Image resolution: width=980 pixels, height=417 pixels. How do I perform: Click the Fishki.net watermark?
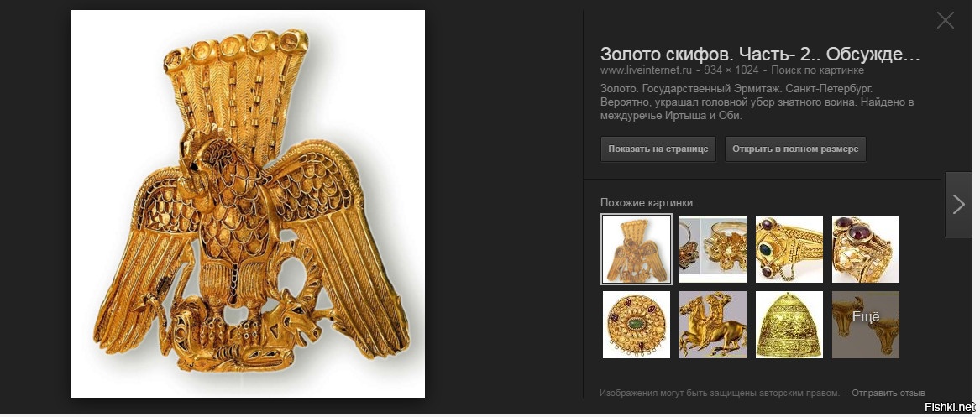click(x=949, y=407)
